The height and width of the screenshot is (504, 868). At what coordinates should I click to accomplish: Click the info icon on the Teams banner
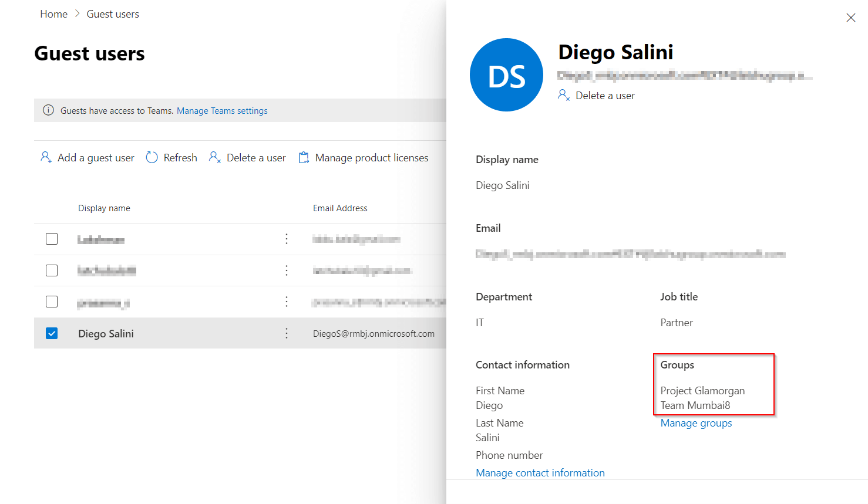[x=48, y=110]
